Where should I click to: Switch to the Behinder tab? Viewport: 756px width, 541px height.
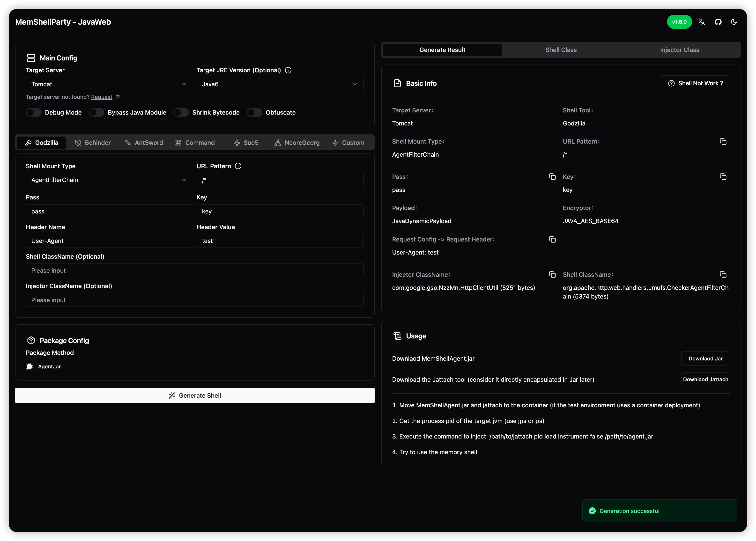click(93, 143)
